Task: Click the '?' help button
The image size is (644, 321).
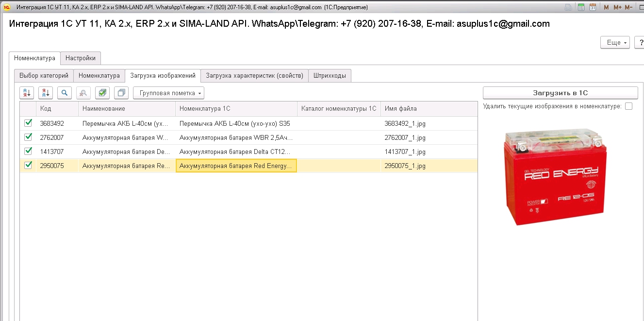Action: coord(641,43)
